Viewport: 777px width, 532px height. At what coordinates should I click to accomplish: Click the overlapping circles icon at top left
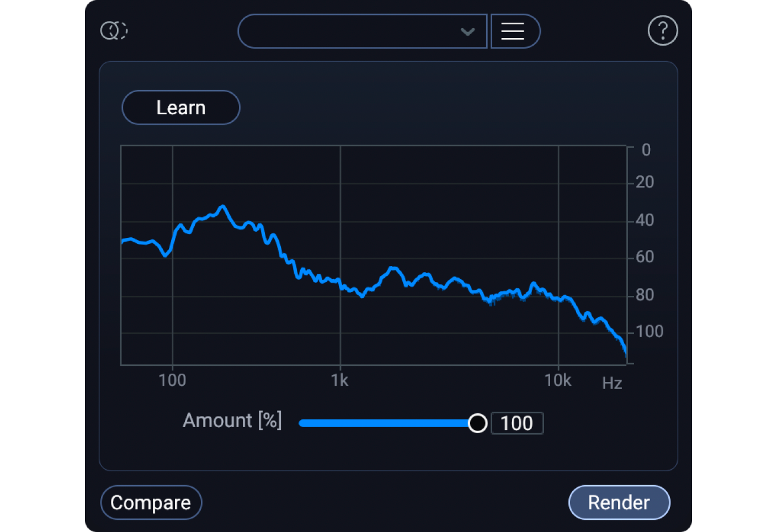click(x=114, y=30)
